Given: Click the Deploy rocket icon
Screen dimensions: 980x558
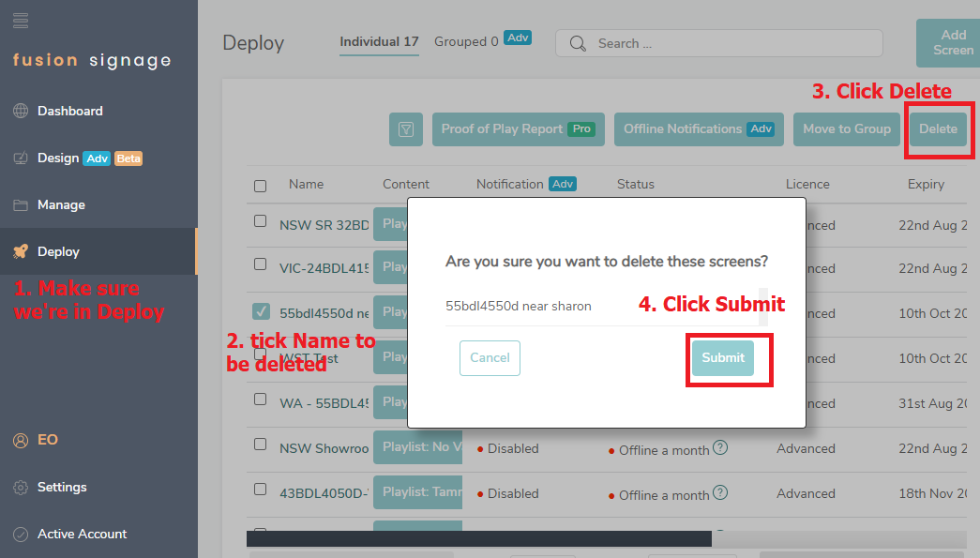Looking at the screenshot, I should pyautogui.click(x=21, y=252).
